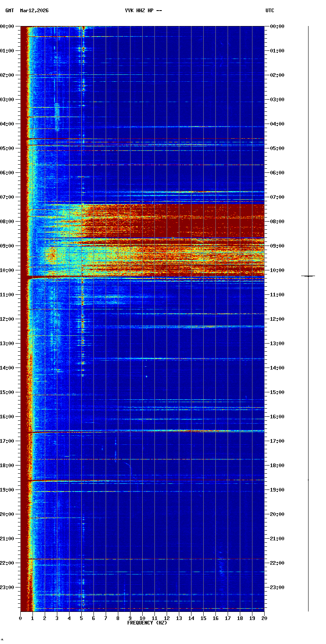This screenshot has height=644, width=326.
Task: Click the UTC label at top right
Action: pyautogui.click(x=269, y=11)
